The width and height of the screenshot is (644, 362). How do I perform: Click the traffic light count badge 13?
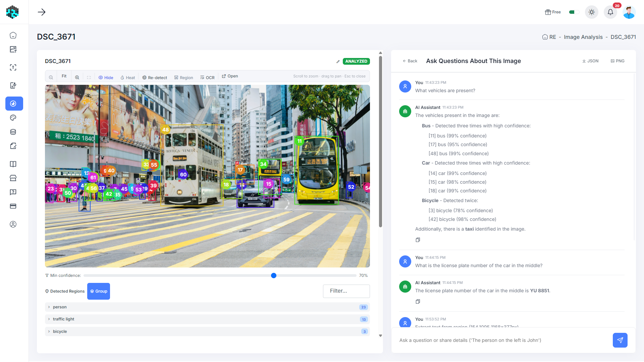(x=364, y=319)
